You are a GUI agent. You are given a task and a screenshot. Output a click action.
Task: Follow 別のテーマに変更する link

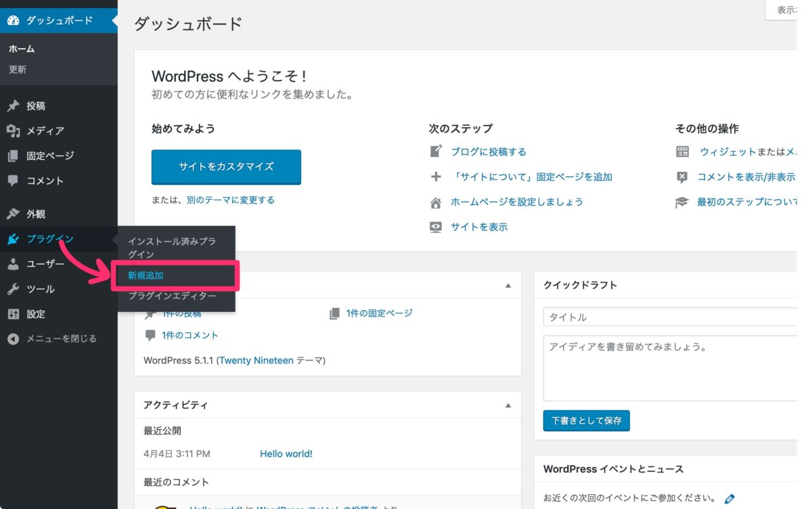pos(231,200)
